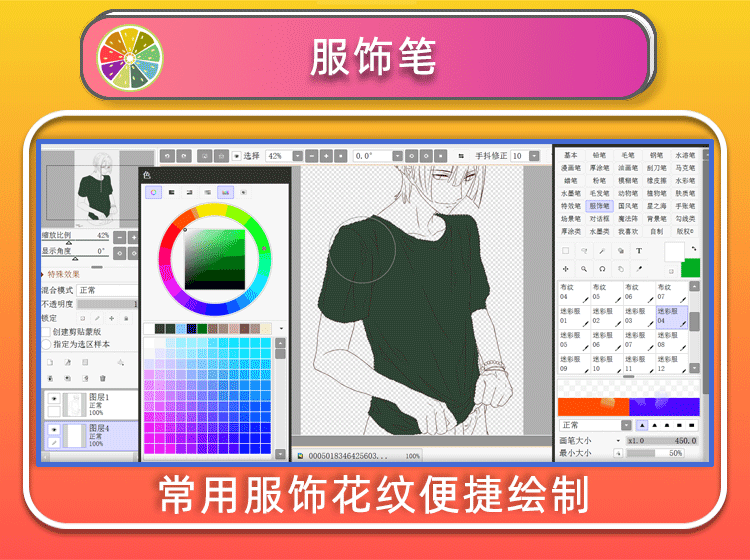This screenshot has height=560, width=750.
Task: Select the 图层1 layer
Action: click(x=91, y=405)
